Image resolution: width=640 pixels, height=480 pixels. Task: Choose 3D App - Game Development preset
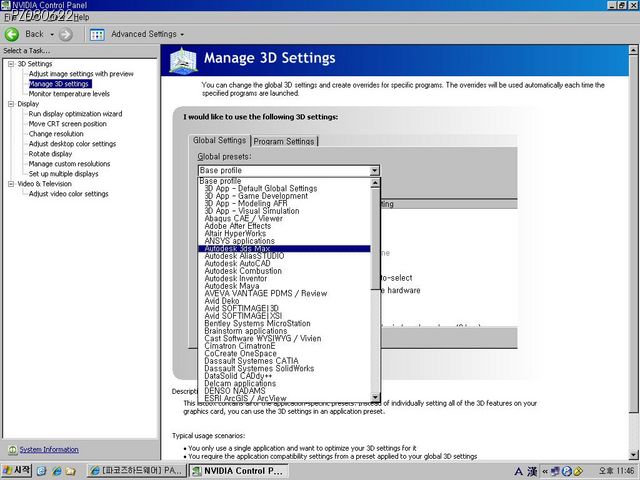284,196
